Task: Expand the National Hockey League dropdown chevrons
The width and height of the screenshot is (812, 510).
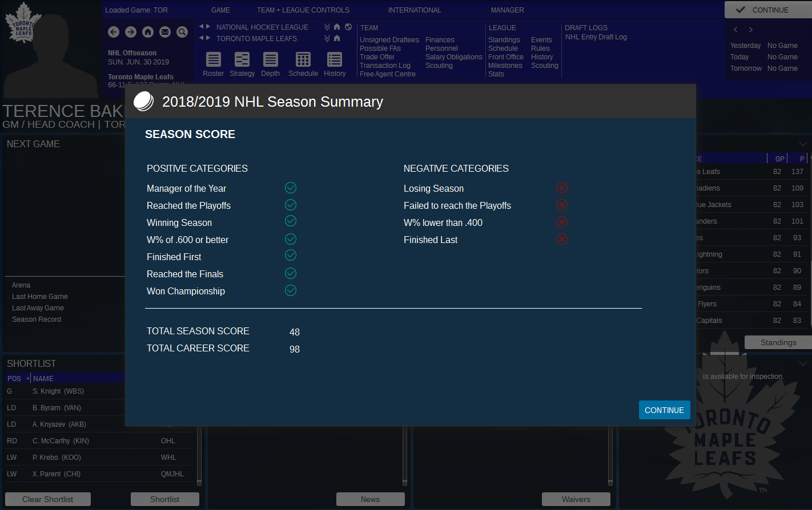Action: pyautogui.click(x=327, y=27)
